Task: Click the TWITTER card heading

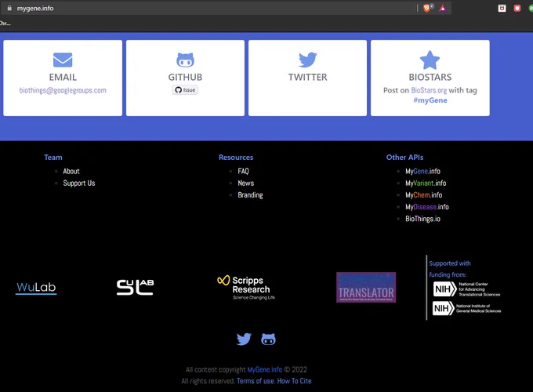Action: 307,78
